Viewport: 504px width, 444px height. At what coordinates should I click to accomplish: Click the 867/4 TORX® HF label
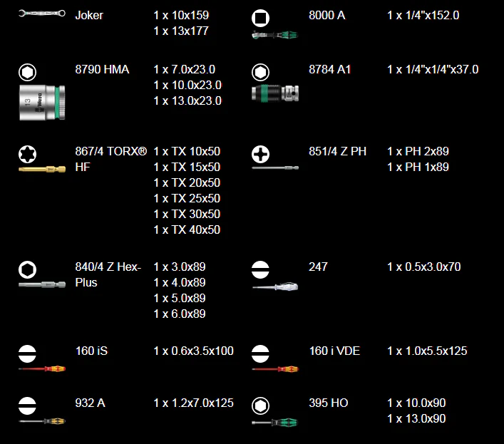click(x=111, y=159)
